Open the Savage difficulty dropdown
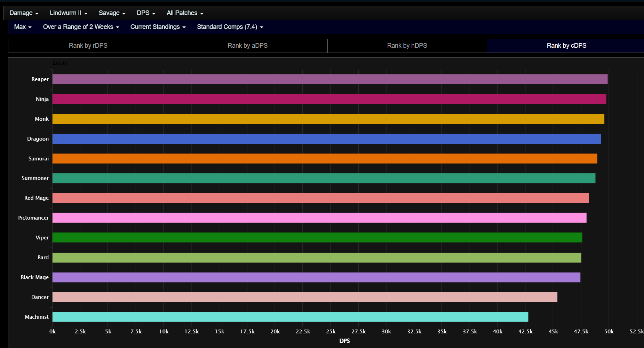This screenshot has width=644, height=348. [x=112, y=13]
